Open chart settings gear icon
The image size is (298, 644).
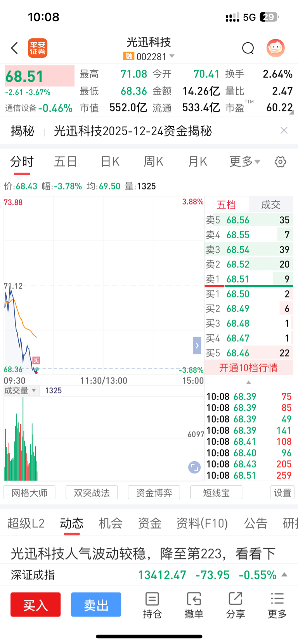(280, 162)
